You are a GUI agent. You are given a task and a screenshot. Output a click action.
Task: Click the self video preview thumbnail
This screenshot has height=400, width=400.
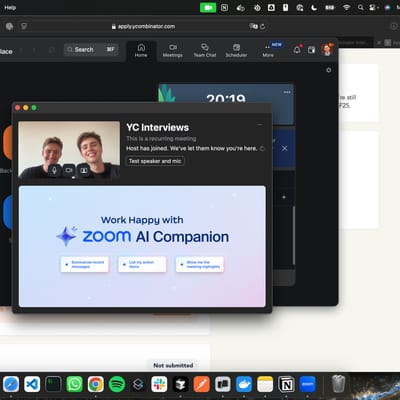69,150
